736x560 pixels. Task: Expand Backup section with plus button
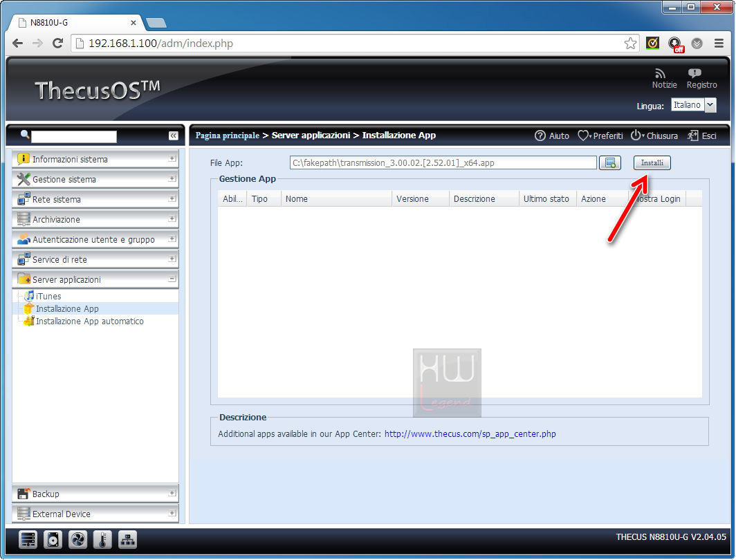coord(172,493)
